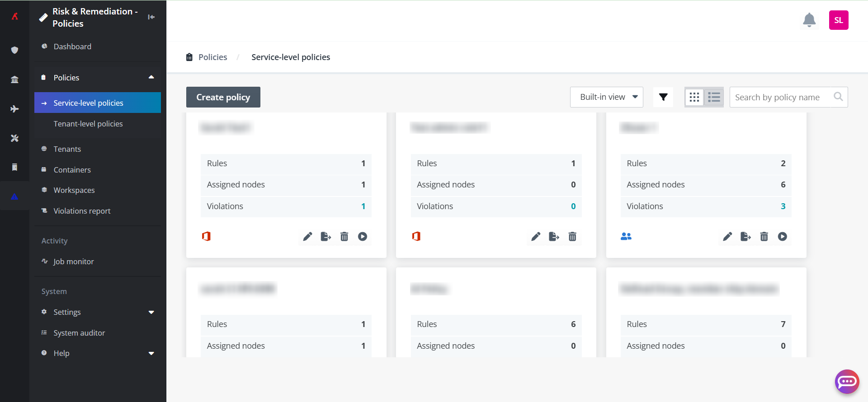This screenshot has height=402, width=868.
Task: Click the blue triangle risk icon in left rail
Action: coord(14,196)
